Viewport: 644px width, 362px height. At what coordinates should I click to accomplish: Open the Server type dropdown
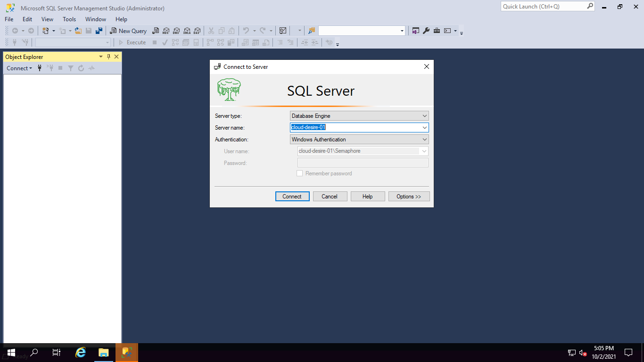359,116
